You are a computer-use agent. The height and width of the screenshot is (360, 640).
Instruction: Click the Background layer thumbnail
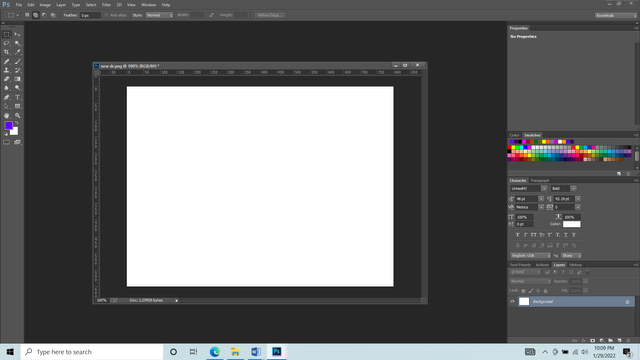pyautogui.click(x=524, y=302)
